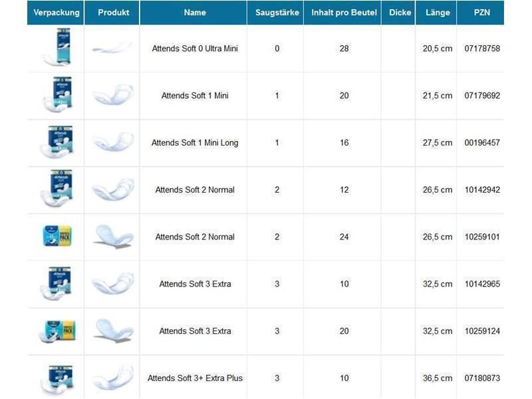Open package image for Attends Soft 1 Mini Long
The height and width of the screenshot is (399, 532).
[57, 142]
